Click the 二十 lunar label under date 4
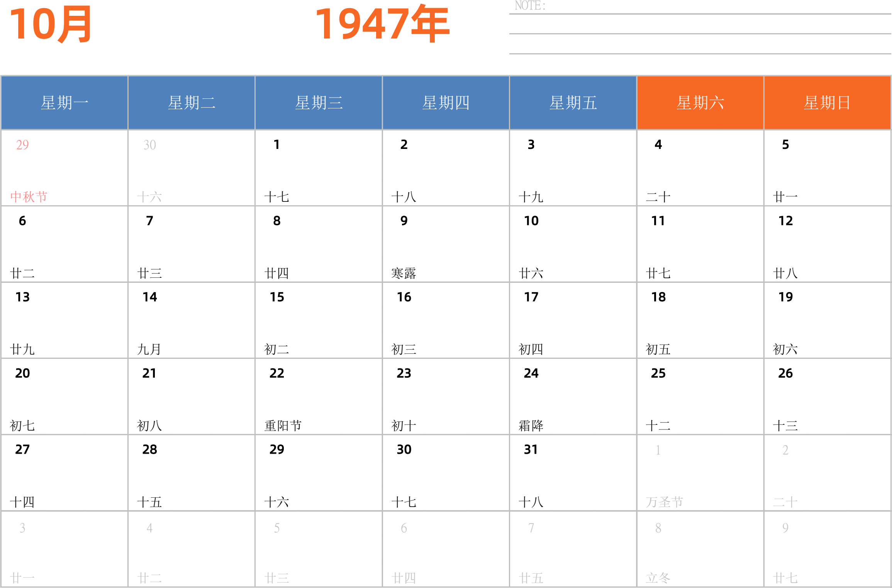The height and width of the screenshot is (588, 892). pyautogui.click(x=658, y=197)
